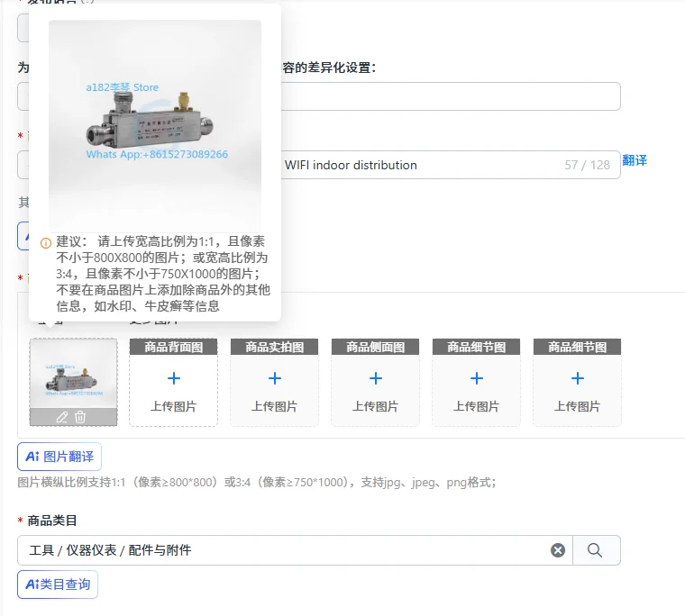This screenshot has height=616, width=685.
Task: Click the 翻译 link beside title field
Action: click(635, 160)
